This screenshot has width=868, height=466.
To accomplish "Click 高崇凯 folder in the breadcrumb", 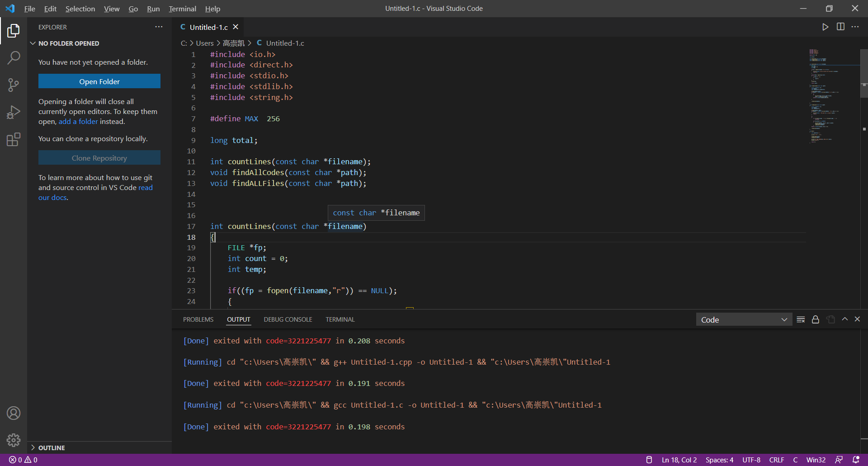I will click(234, 43).
